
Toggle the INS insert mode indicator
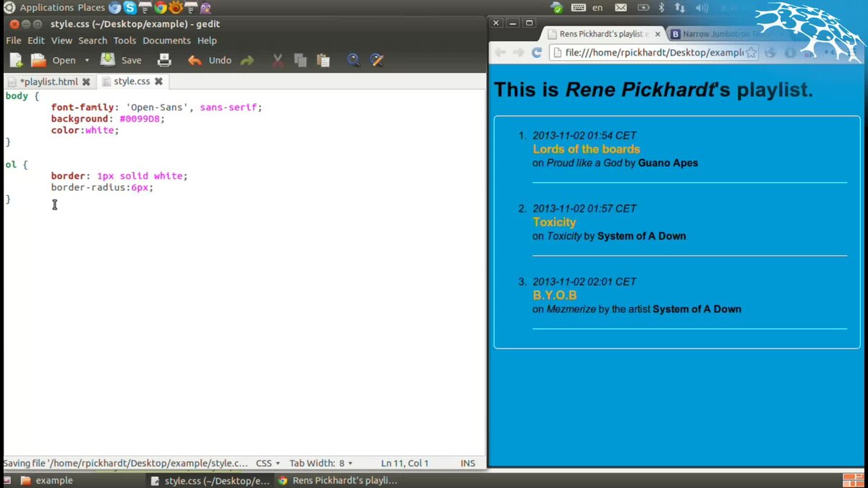[x=467, y=463]
